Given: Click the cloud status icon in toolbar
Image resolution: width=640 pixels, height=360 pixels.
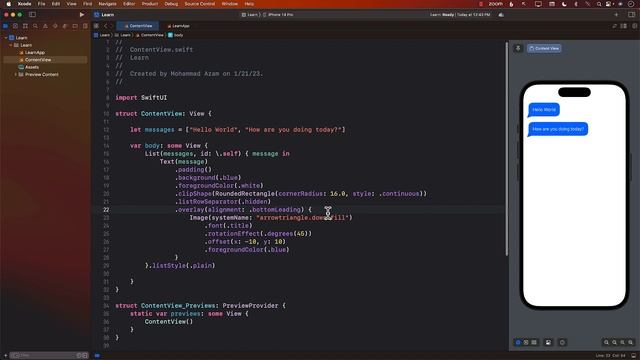Looking at the screenshot, I should click(501, 15).
